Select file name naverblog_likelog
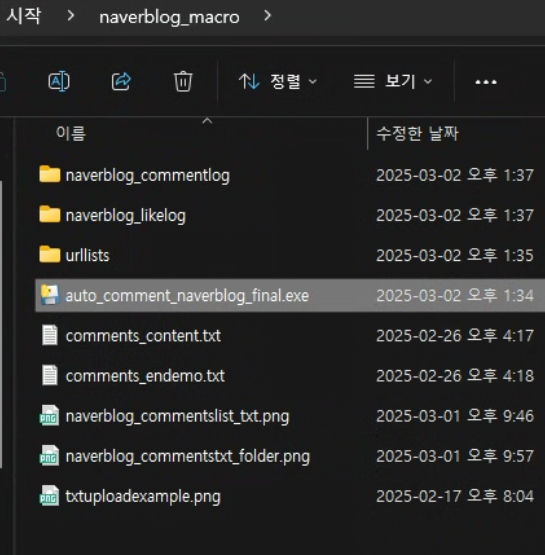The width and height of the screenshot is (545, 555). [126, 216]
